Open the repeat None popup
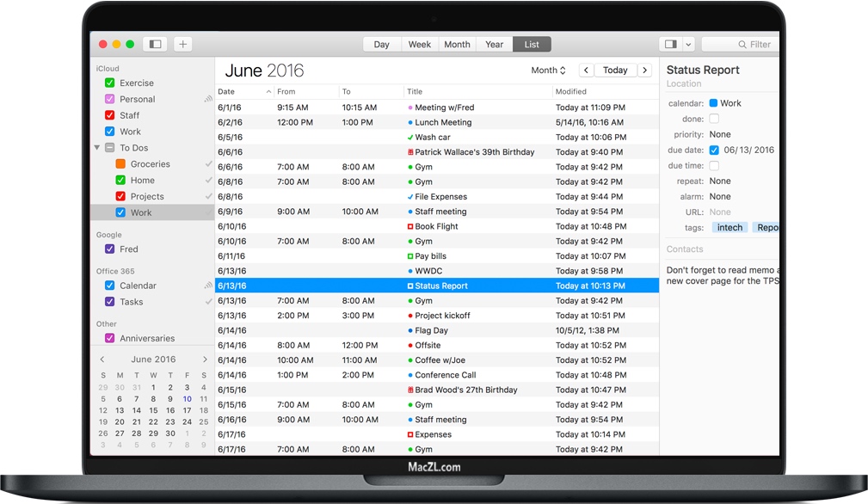The image size is (868, 504). [x=720, y=181]
